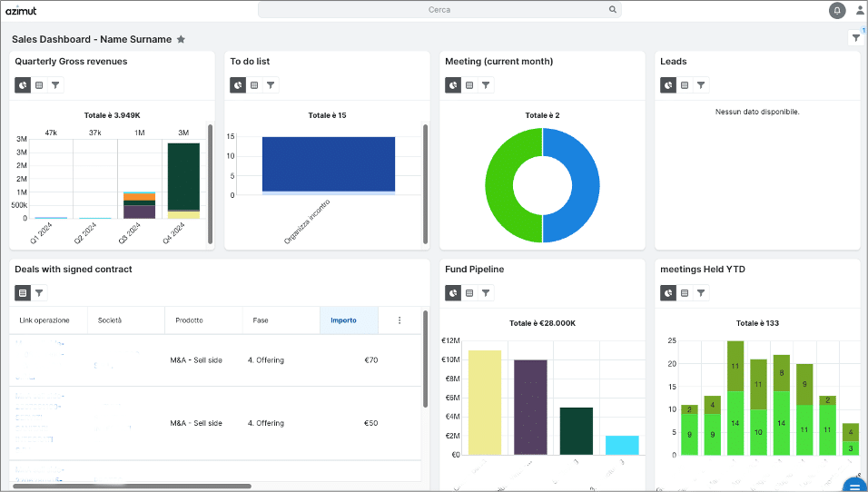Screen dimensions: 868x492
Task: Click the Q3 2024 purple bar segment
Action: [140, 212]
